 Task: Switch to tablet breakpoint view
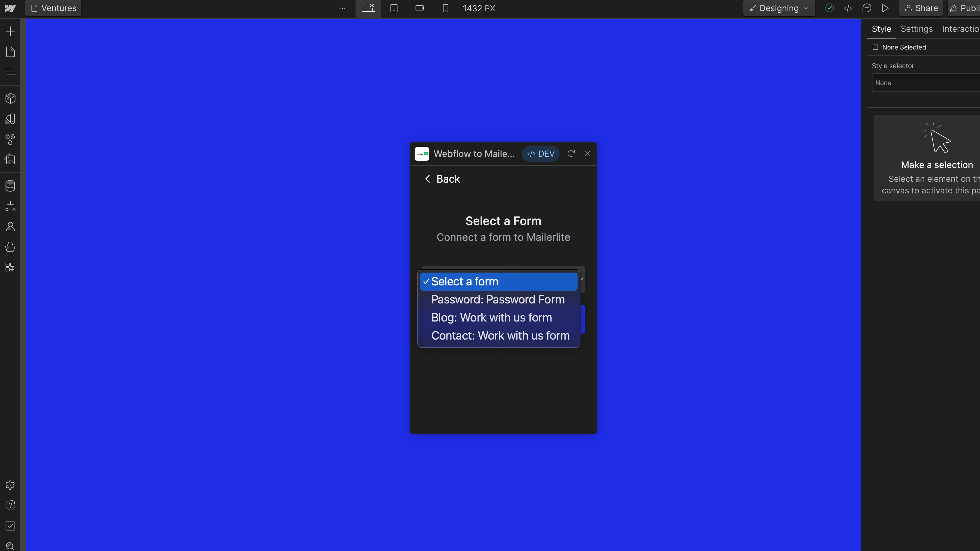tap(394, 8)
